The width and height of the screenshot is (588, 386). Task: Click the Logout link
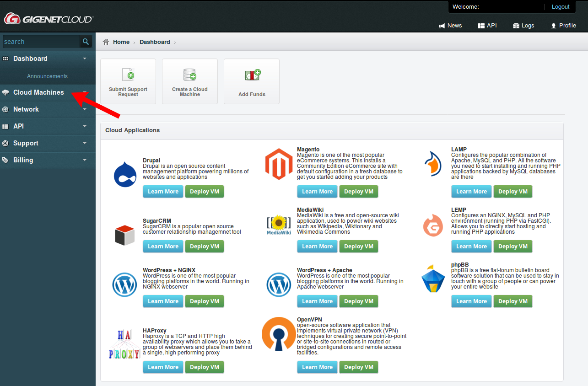561,7
